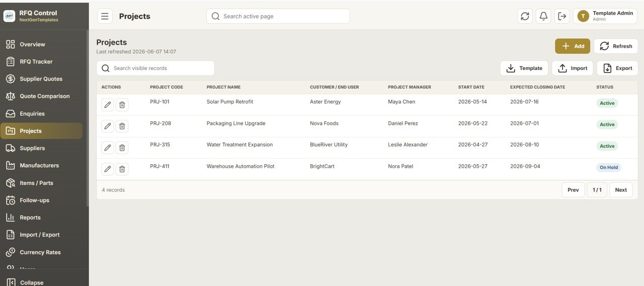This screenshot has height=286, width=644.
Task: Delete the PRJ-101 project row
Action: tap(122, 105)
